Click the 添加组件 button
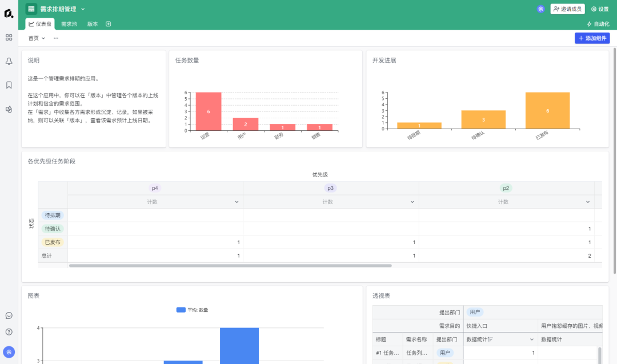The height and width of the screenshot is (364, 617). click(x=592, y=38)
